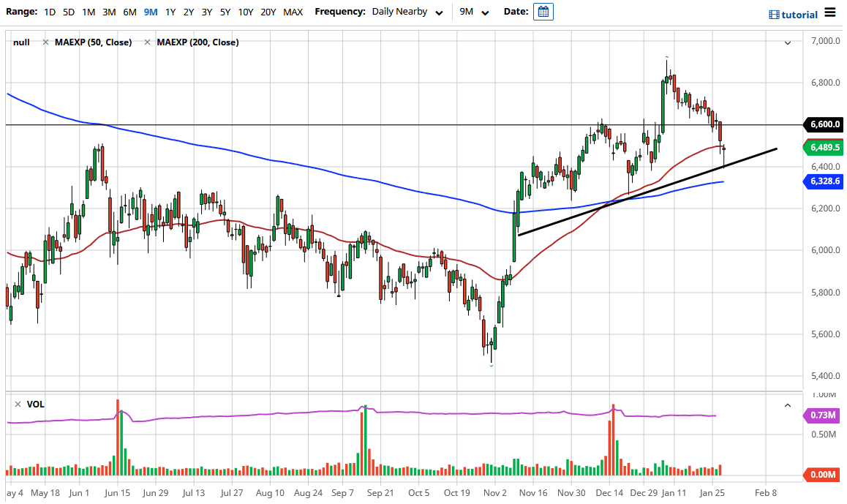Select the active 9M range
Screen dimensions: 847x504
pos(151,12)
